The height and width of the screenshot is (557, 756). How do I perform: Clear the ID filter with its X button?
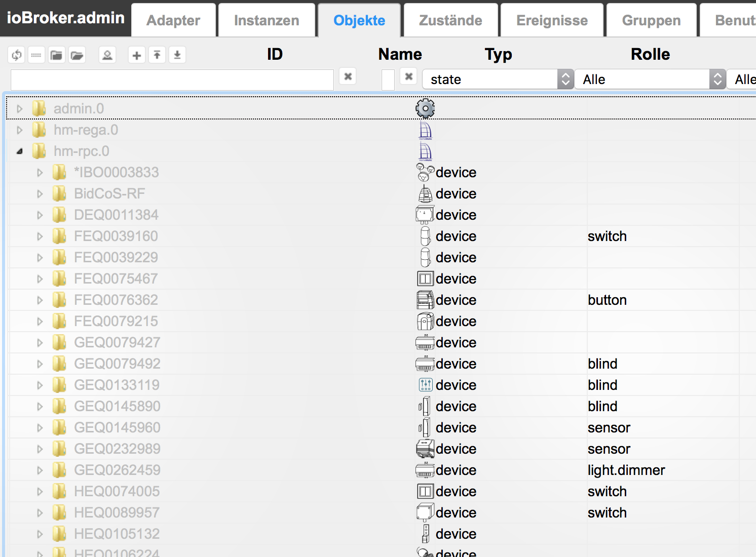[348, 76]
